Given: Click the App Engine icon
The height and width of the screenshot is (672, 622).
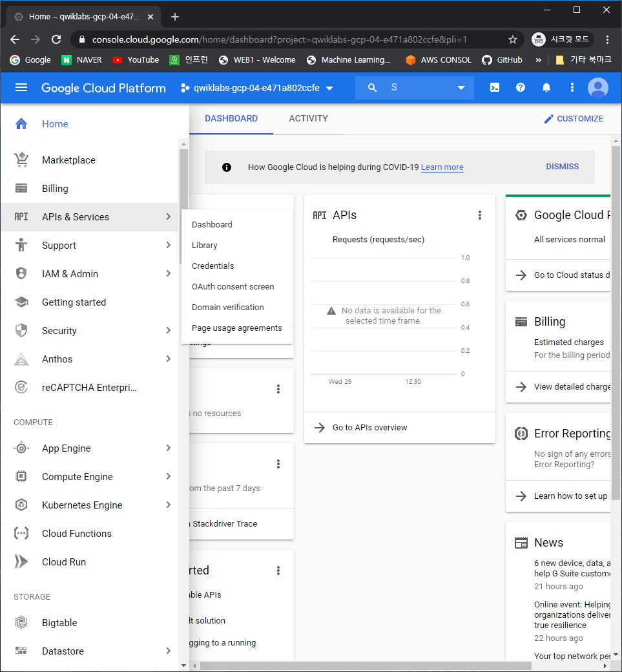Looking at the screenshot, I should [x=21, y=448].
